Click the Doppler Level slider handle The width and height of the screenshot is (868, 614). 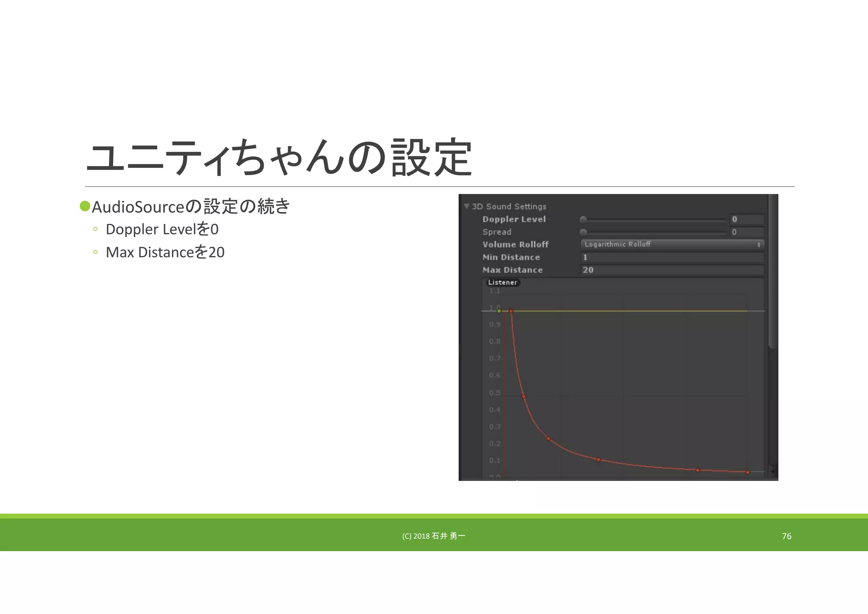point(584,220)
